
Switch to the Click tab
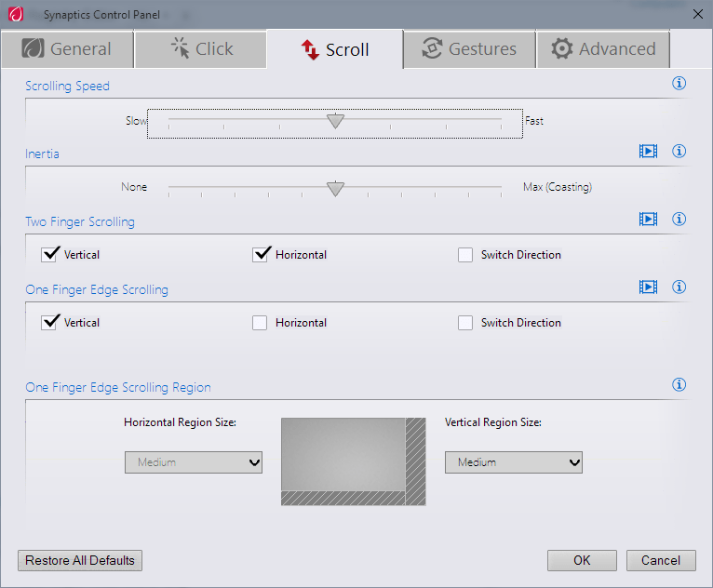pyautogui.click(x=200, y=49)
